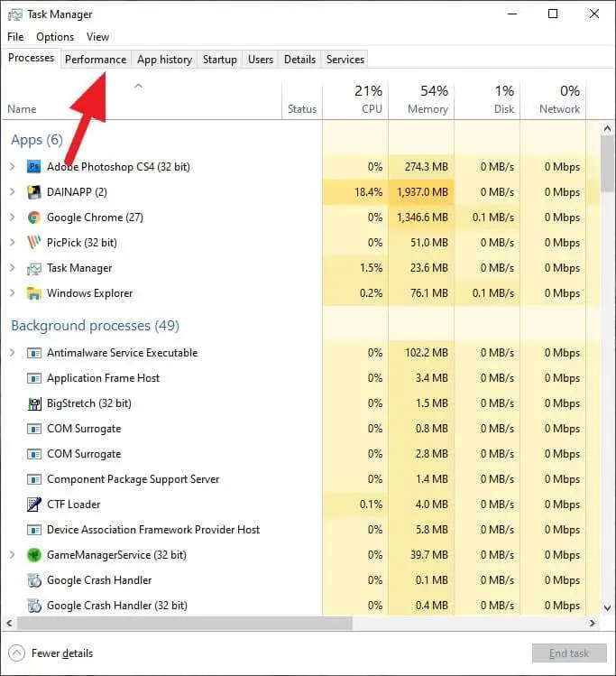Click the vertical scrollbar up arrow
616x676 pixels.
point(607,128)
